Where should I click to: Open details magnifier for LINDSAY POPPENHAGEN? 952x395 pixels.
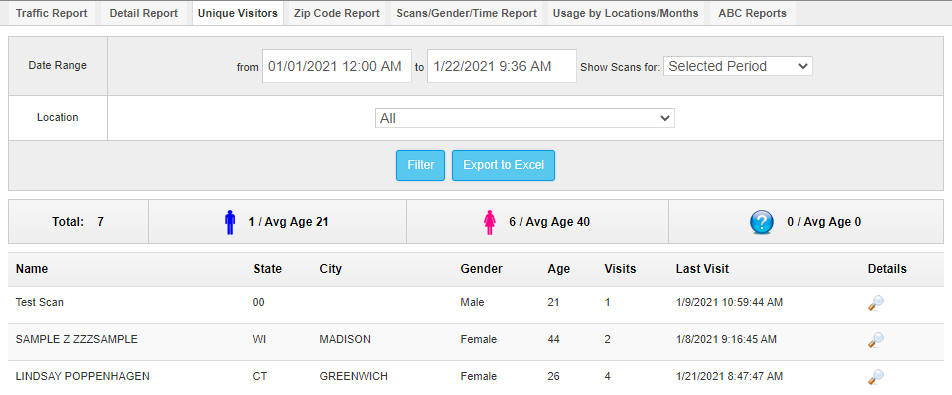pyautogui.click(x=876, y=377)
